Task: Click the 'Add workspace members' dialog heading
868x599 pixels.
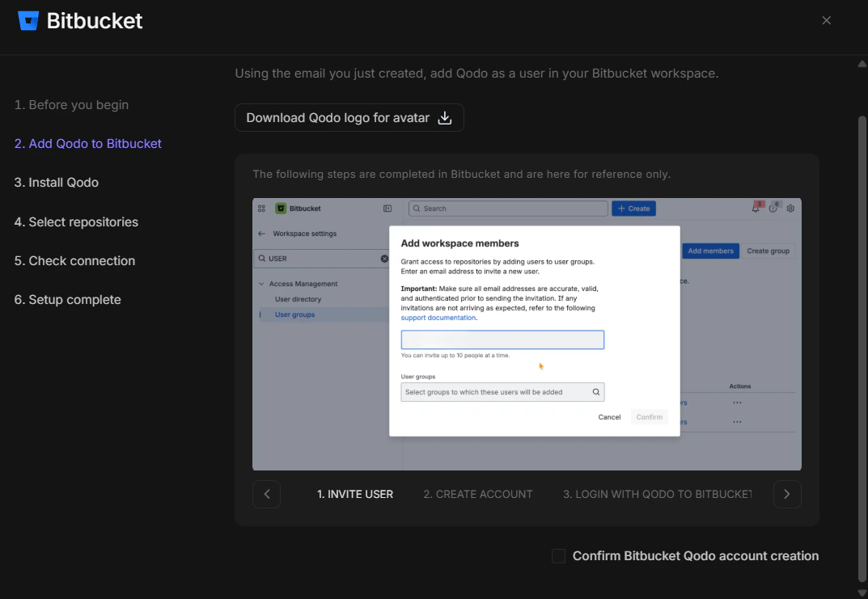Action: (459, 243)
